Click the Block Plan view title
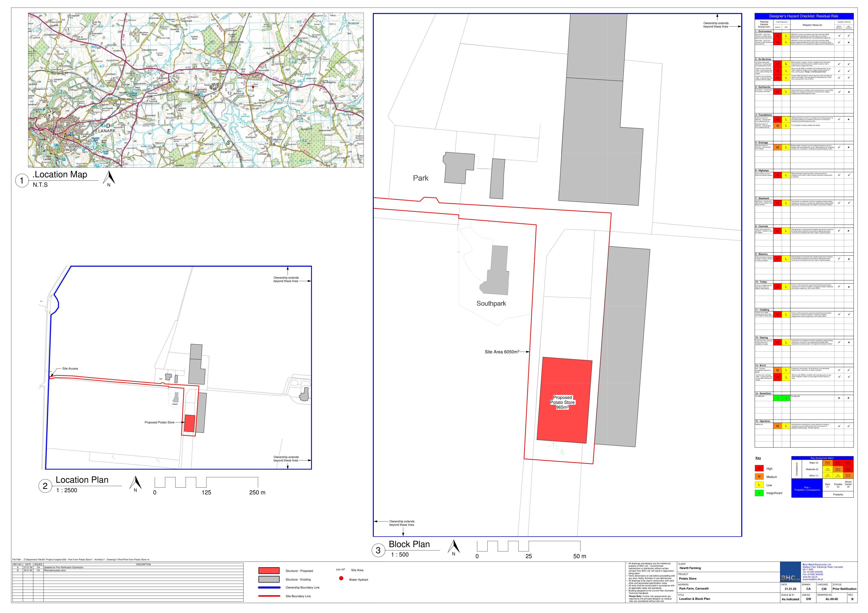 point(409,544)
